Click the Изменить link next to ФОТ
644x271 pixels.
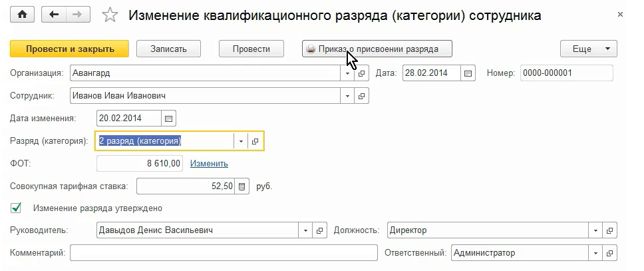tap(209, 164)
